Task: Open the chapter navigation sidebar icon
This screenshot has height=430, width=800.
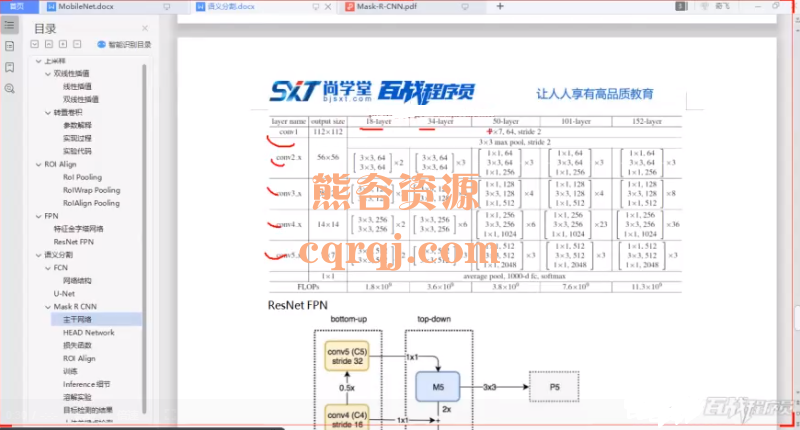Action: (9, 46)
